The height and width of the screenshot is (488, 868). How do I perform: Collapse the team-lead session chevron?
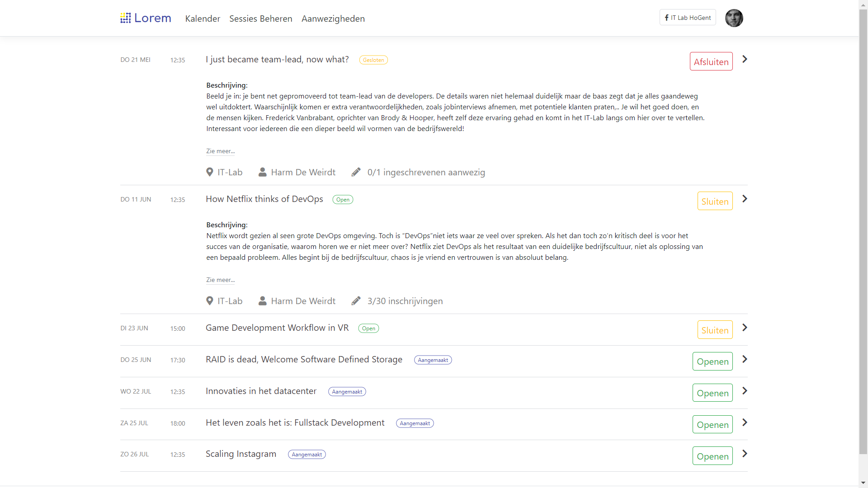[x=745, y=59]
